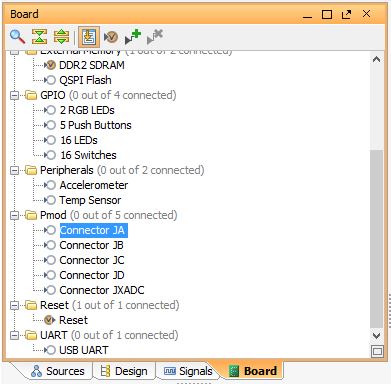This screenshot has width=391, height=384.
Task: Click GPIO group label
Action: [53, 95]
